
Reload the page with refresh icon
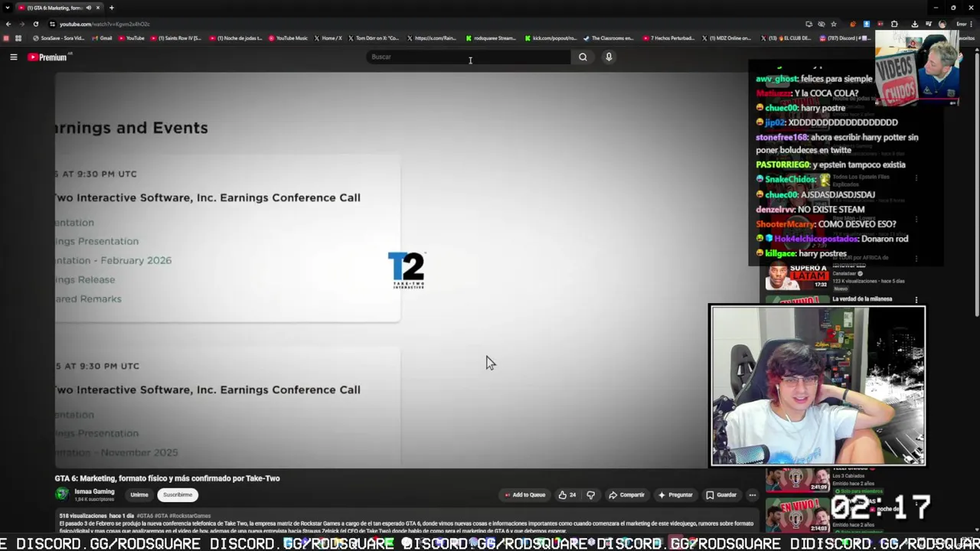[35, 24]
